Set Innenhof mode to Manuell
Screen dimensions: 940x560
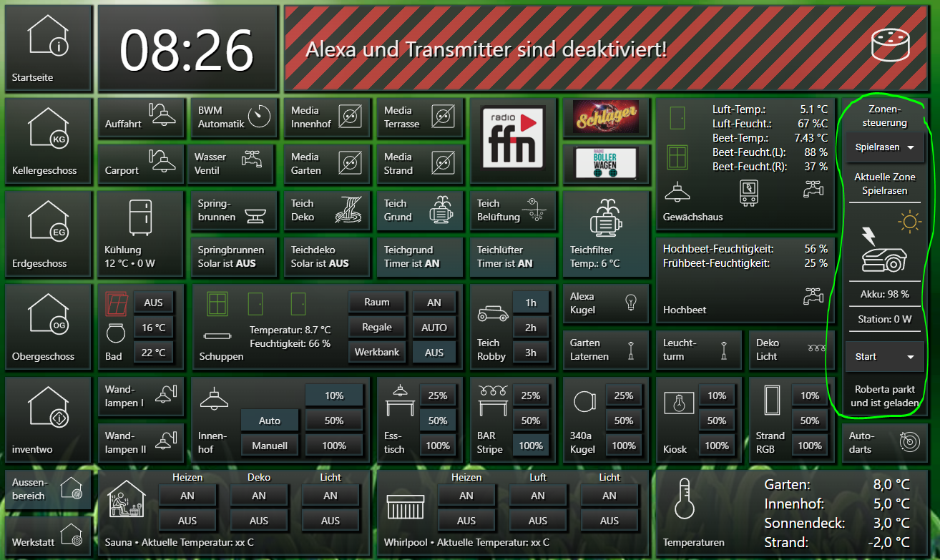coord(270,446)
